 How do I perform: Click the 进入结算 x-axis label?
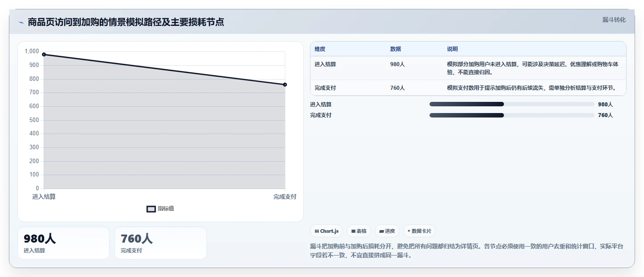coord(44,197)
